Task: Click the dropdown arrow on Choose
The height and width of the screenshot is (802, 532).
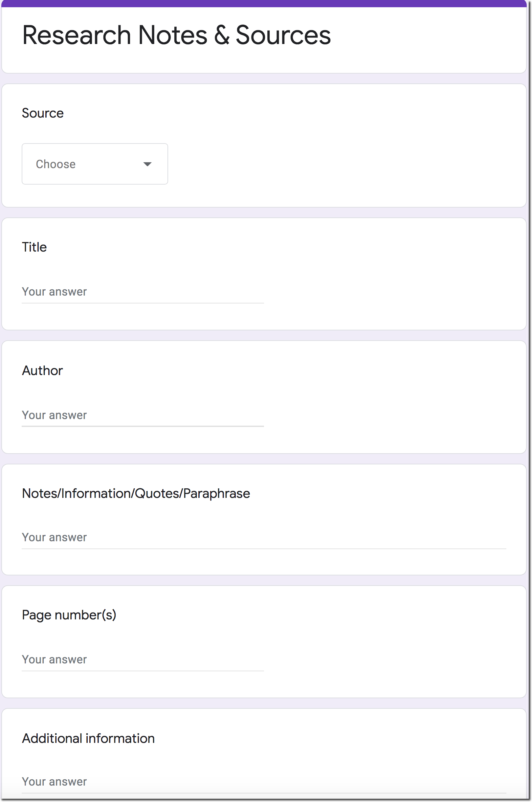Action: pos(147,164)
